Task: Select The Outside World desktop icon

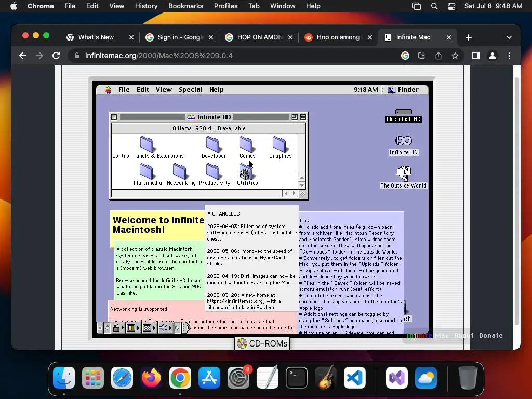Action: 403,177
